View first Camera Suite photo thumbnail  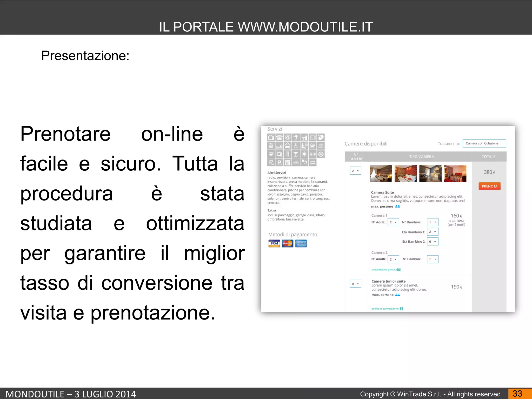(381, 174)
